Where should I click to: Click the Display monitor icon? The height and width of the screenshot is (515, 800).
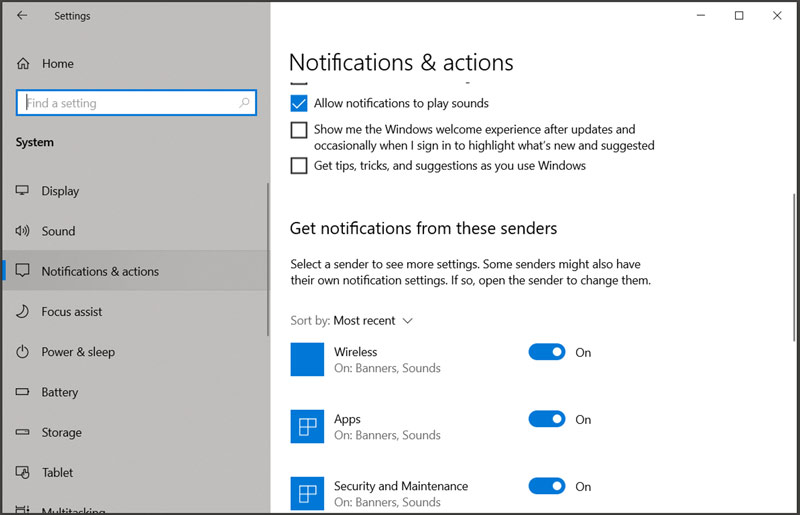pyautogui.click(x=22, y=190)
